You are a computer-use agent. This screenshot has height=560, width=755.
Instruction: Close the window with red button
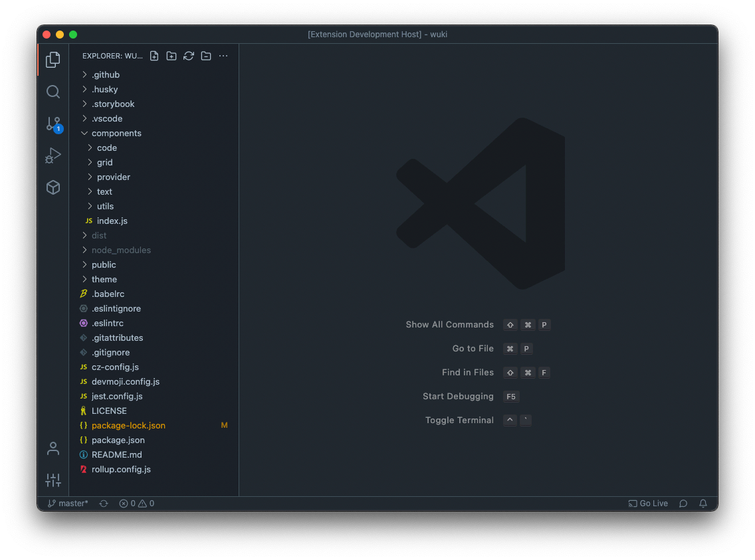click(47, 35)
